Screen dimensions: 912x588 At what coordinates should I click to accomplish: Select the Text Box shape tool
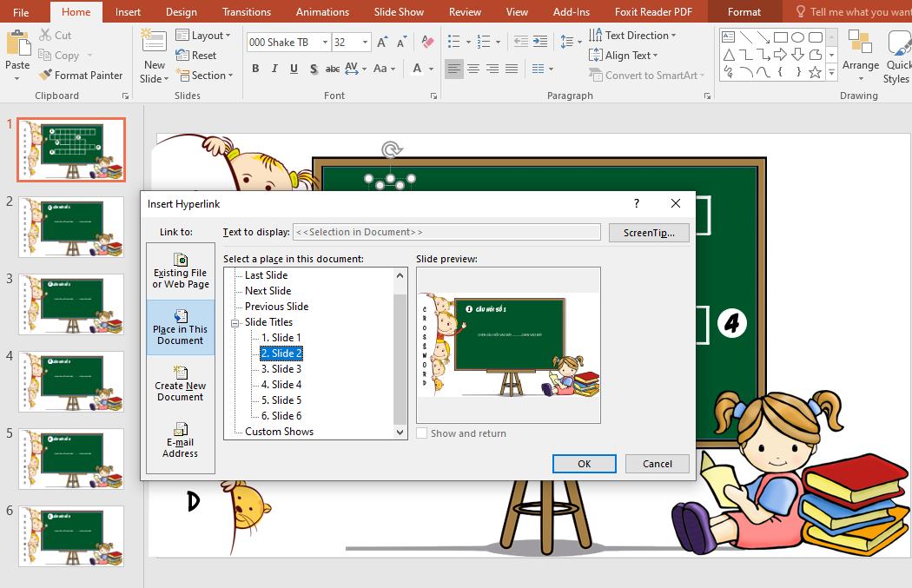(x=729, y=36)
